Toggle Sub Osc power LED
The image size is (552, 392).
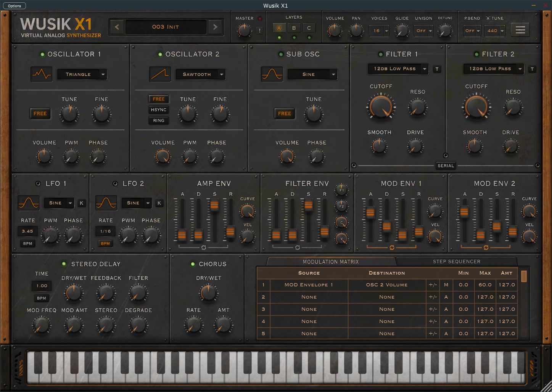point(281,55)
